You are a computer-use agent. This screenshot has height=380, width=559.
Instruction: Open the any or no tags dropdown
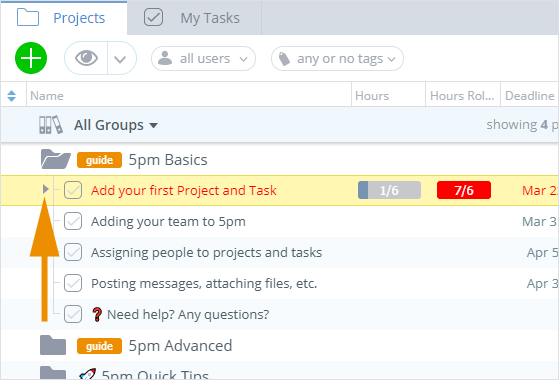337,58
